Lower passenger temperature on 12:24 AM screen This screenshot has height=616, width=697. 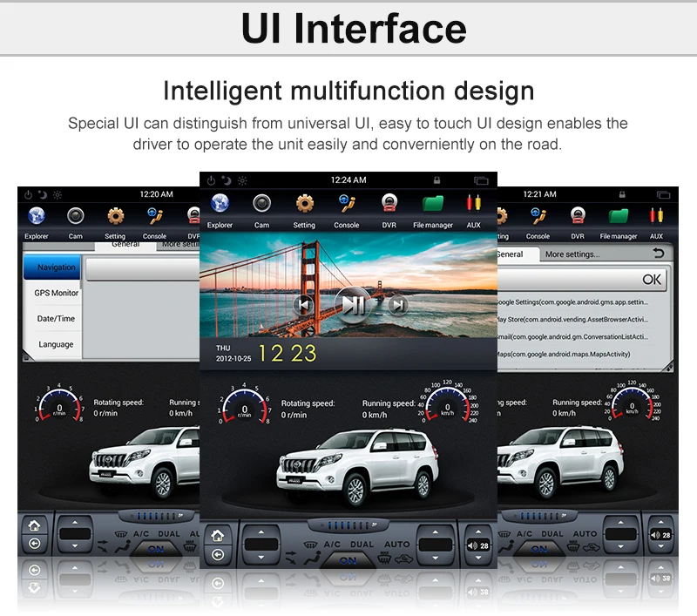coord(435,557)
